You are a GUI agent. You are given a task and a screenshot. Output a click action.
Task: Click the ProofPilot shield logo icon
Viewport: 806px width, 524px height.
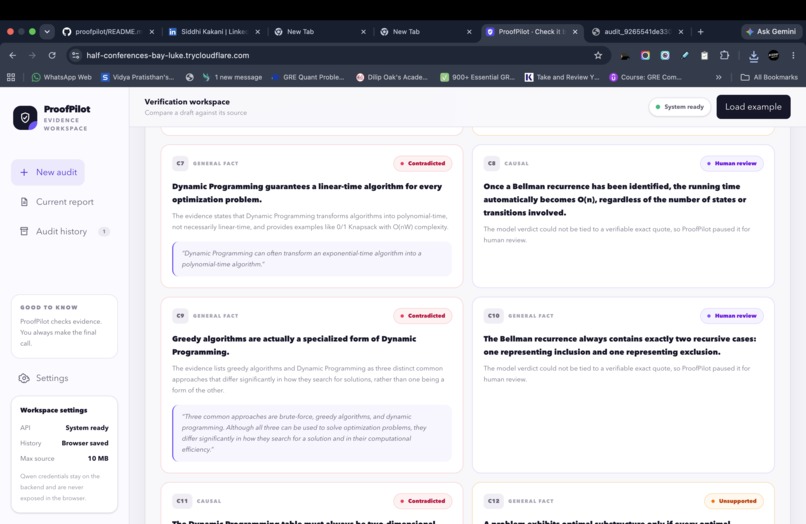coord(25,118)
